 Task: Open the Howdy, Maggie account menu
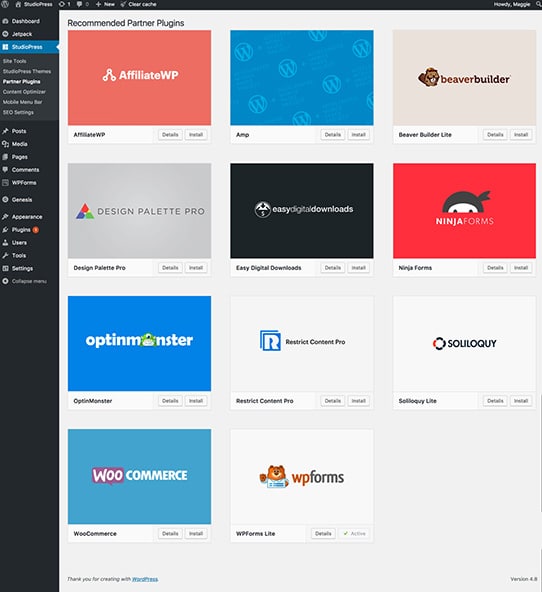pyautogui.click(x=512, y=4)
